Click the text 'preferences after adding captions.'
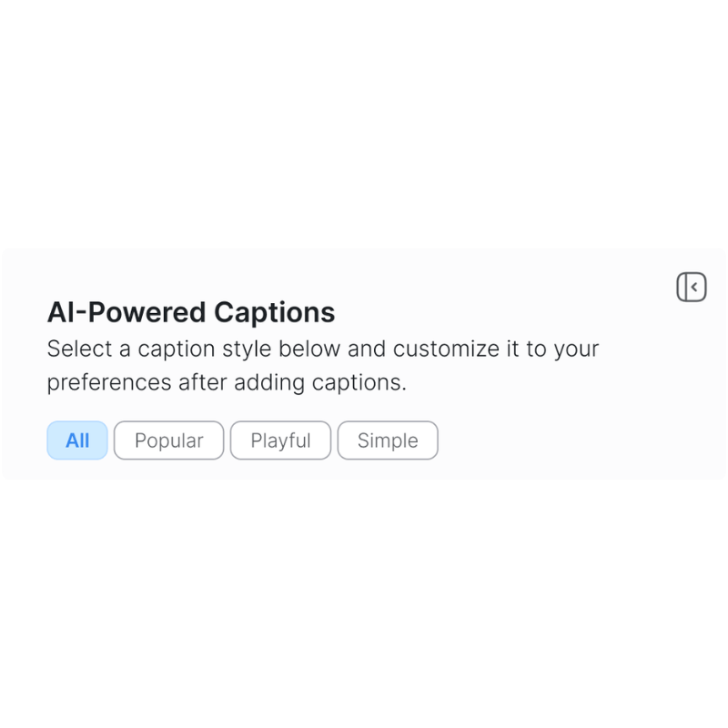728x728 pixels. pos(227,383)
